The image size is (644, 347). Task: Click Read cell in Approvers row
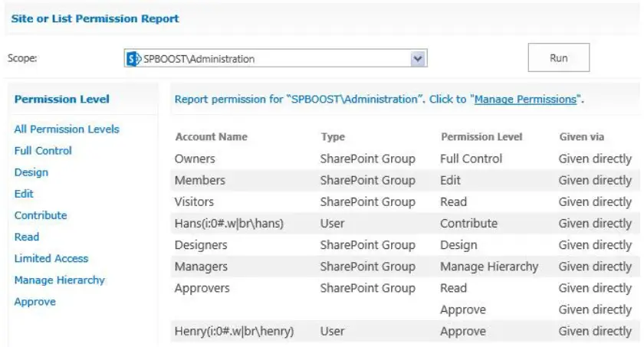pyautogui.click(x=453, y=288)
